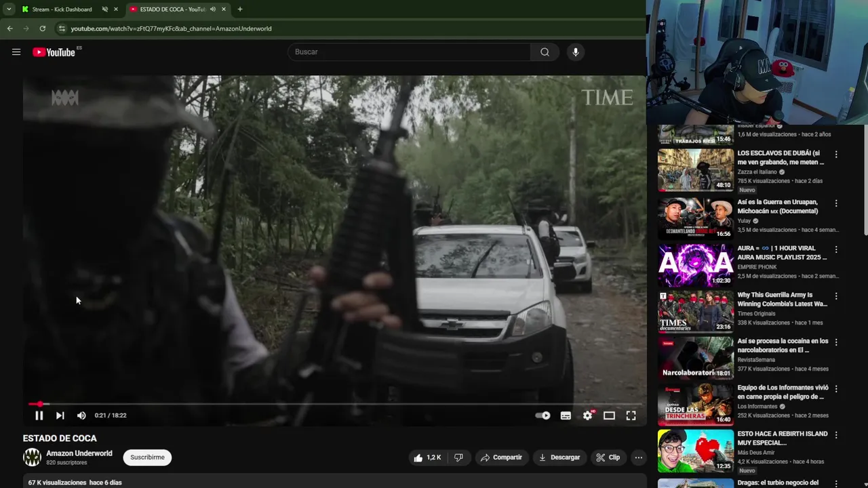868x488 pixels.
Task: Click the ESTADO DE COCA video title
Action: click(60, 439)
